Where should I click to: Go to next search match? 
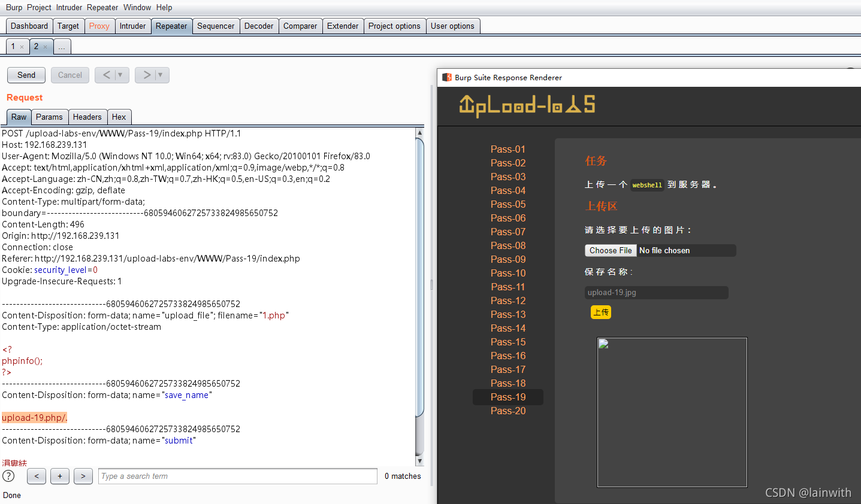click(83, 476)
